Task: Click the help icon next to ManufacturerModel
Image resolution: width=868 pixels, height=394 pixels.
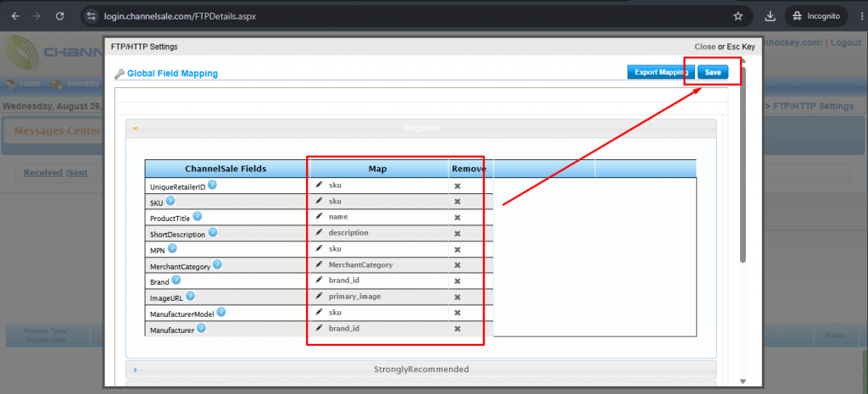Action: point(221,312)
